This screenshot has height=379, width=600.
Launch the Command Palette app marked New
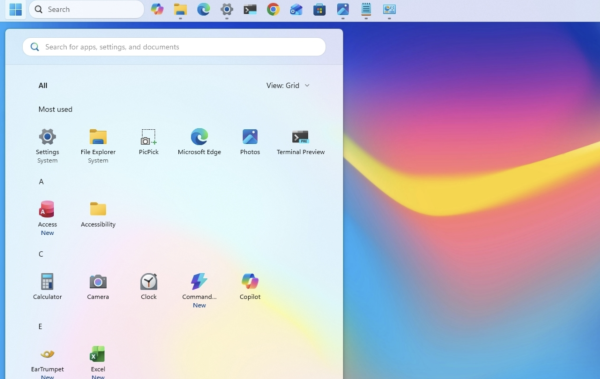(x=199, y=290)
